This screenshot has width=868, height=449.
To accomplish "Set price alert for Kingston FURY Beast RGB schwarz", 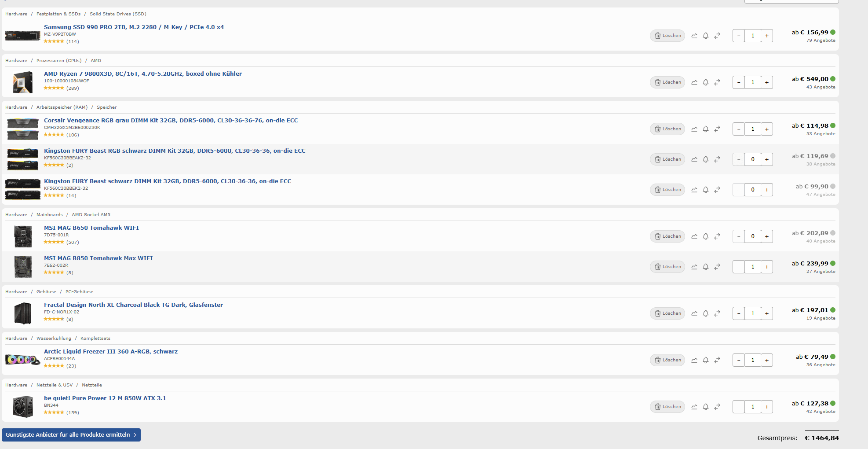I will tap(706, 159).
